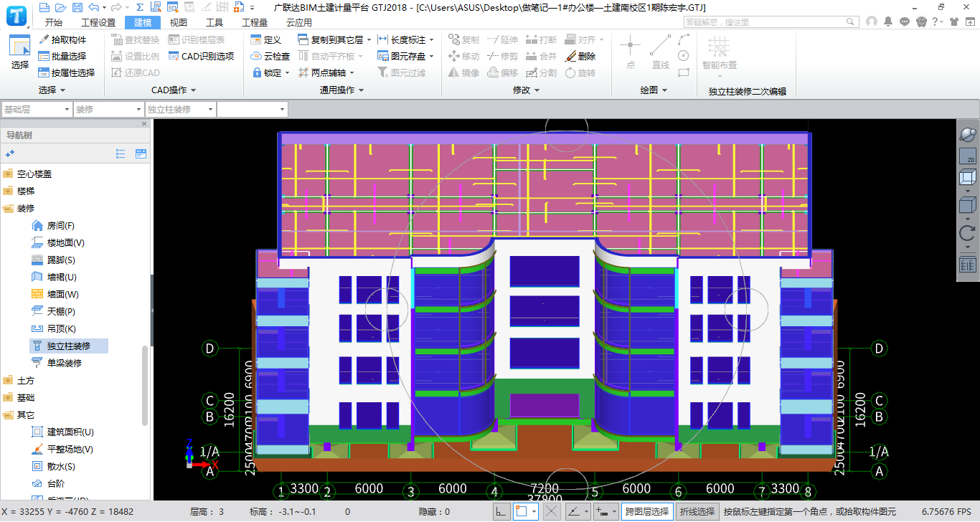Expand the 长度标注 dropdown

click(x=431, y=40)
